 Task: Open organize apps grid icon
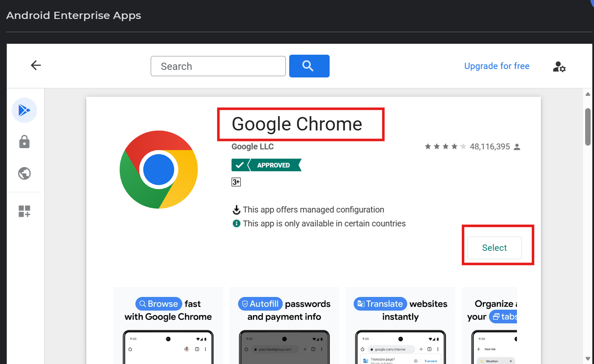(24, 211)
